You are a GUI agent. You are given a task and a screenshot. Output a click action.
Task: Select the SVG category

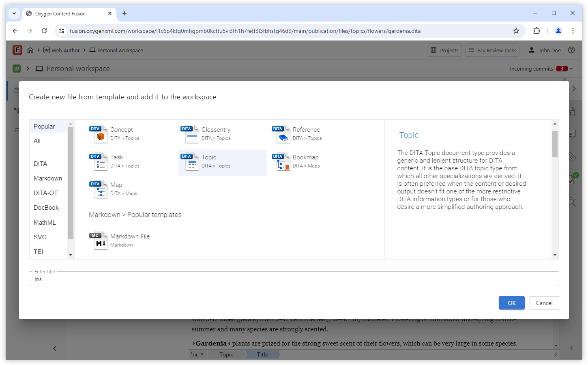click(x=49, y=237)
